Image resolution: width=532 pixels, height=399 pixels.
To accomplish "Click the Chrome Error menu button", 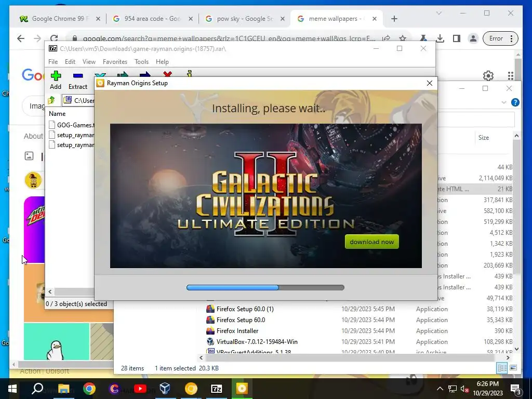I will [501, 38].
